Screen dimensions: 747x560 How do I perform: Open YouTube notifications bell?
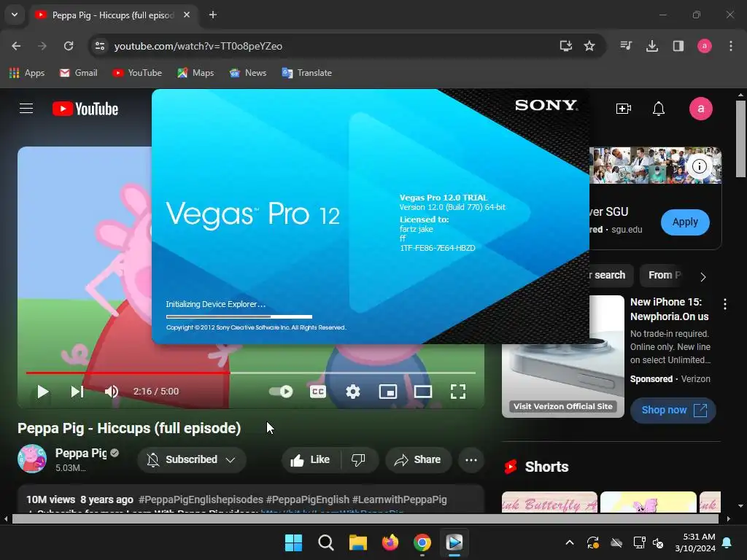tap(659, 109)
